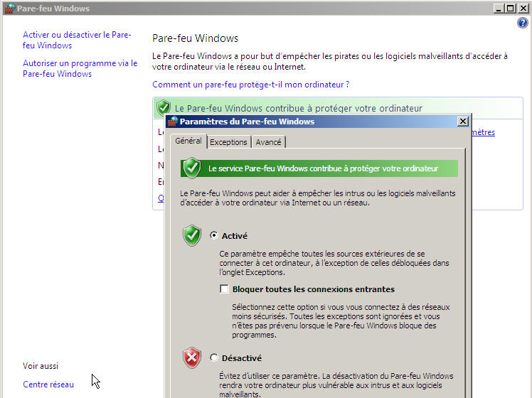This screenshot has height=398, width=532.
Task: Click the 'Activé' option label
Action: (x=235, y=236)
